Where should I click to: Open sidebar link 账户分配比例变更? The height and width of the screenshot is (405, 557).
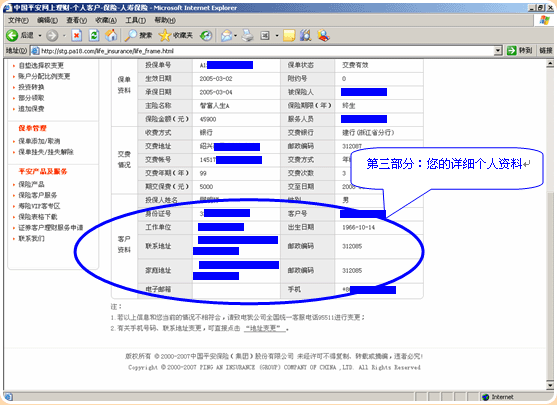[x=44, y=76]
